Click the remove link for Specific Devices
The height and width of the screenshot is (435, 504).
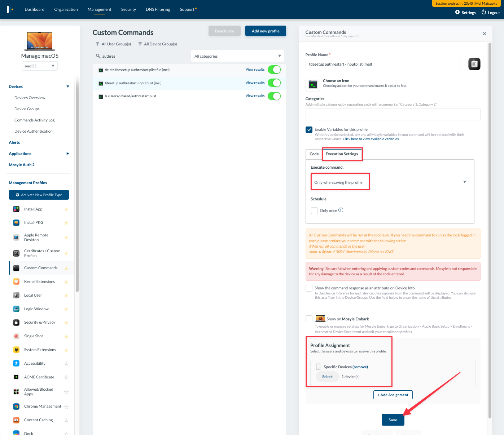360,367
